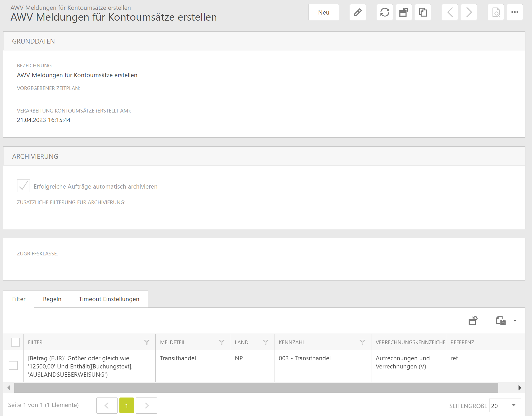Toggle 'Erfolgreiche Aufträge automatisch archivieren' checkbox

pos(24,186)
